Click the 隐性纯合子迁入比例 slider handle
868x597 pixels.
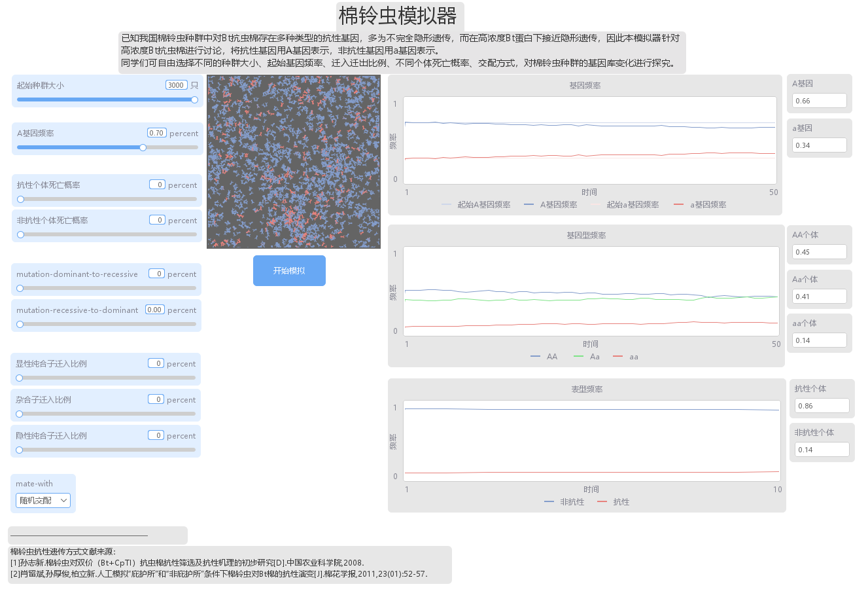[x=19, y=450]
